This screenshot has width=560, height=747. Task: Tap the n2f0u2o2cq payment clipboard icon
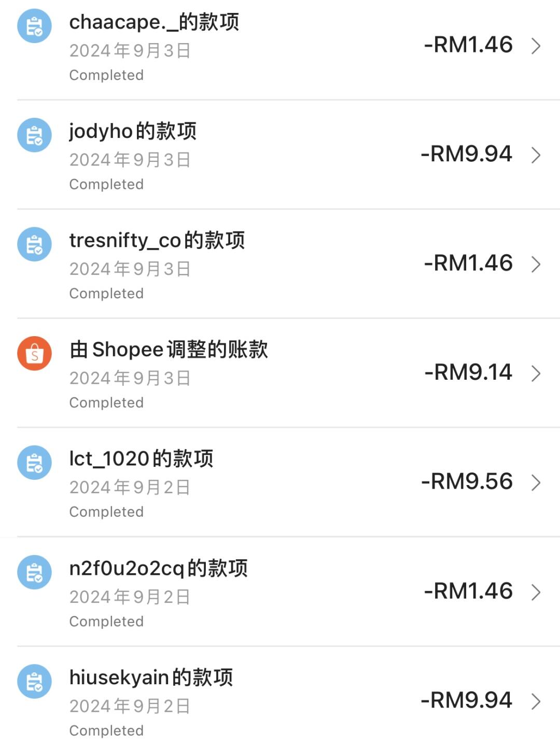tap(34, 572)
